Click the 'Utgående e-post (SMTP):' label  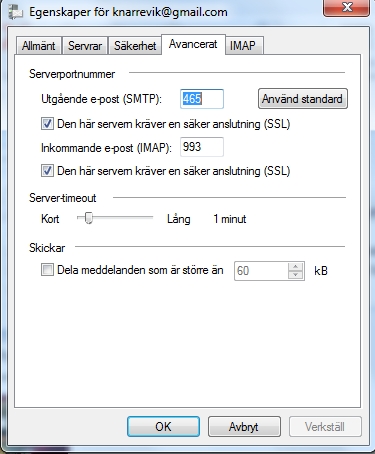101,99
